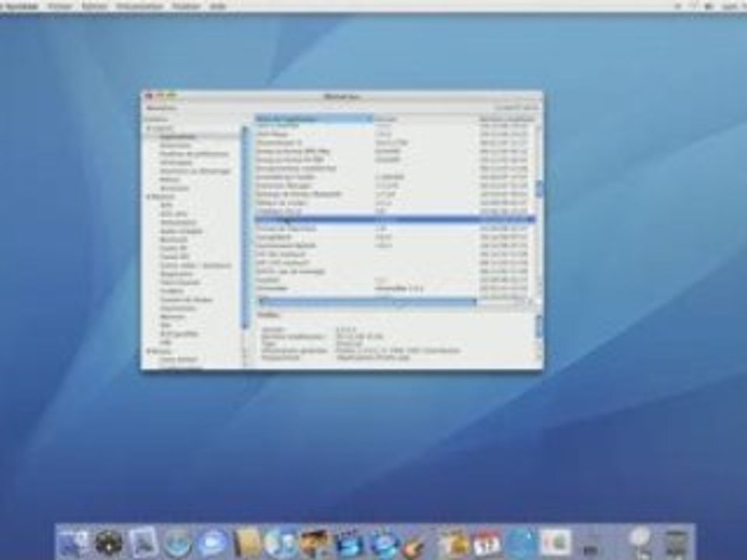Collapse the Logiciel group triangle
The image size is (747, 560).
click(149, 128)
